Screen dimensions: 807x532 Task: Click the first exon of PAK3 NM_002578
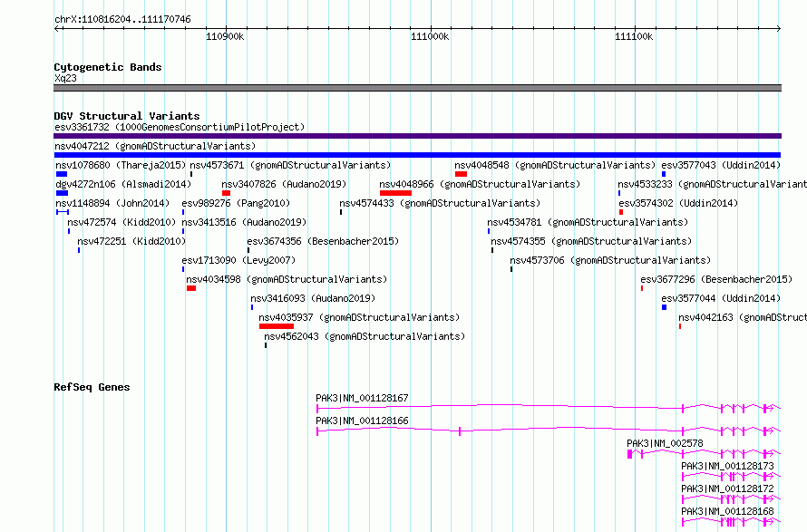point(630,454)
